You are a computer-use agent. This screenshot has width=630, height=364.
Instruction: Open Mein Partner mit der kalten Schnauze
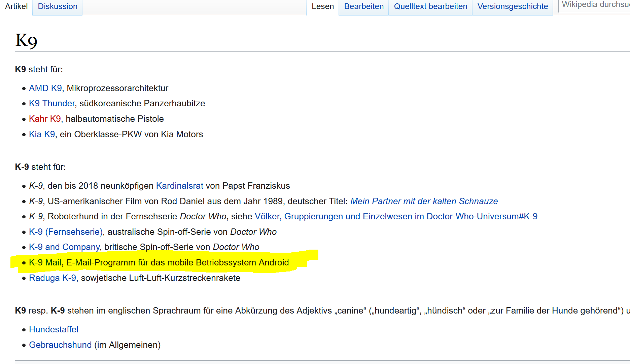pyautogui.click(x=424, y=201)
